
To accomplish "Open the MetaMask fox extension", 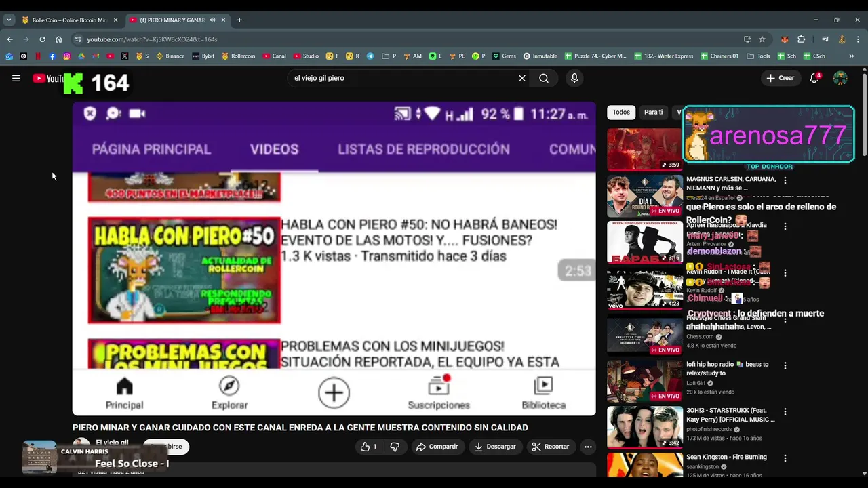I will point(785,39).
